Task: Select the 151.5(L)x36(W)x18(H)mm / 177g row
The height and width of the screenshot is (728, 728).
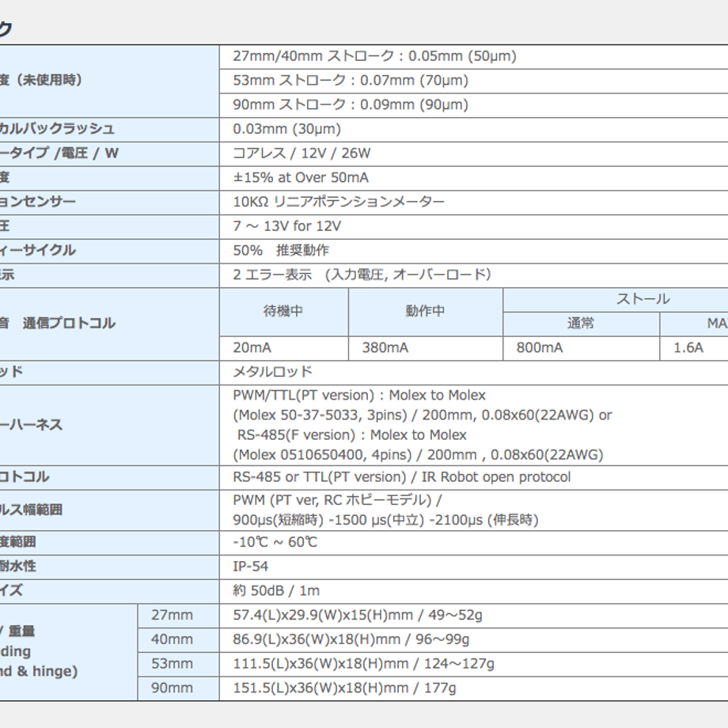Action: pyautogui.click(x=473, y=688)
